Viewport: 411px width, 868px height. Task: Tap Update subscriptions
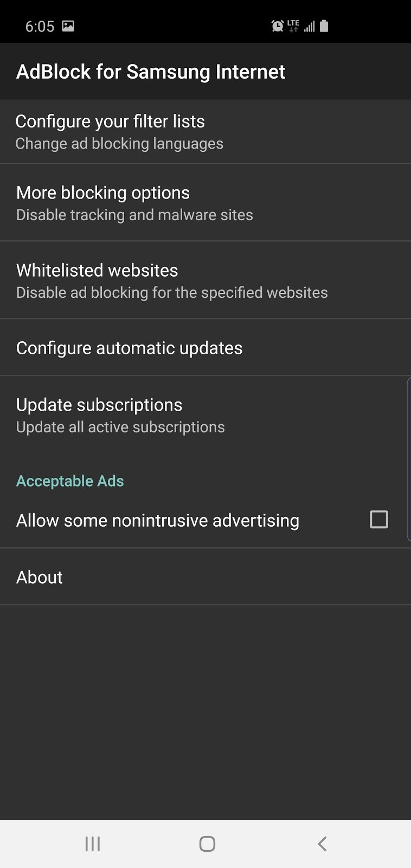[99, 405]
